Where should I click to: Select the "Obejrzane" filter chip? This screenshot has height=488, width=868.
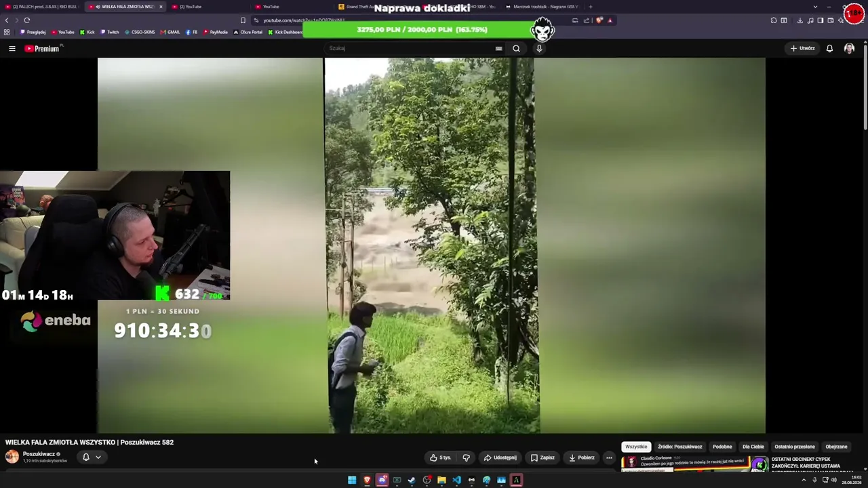tap(836, 447)
